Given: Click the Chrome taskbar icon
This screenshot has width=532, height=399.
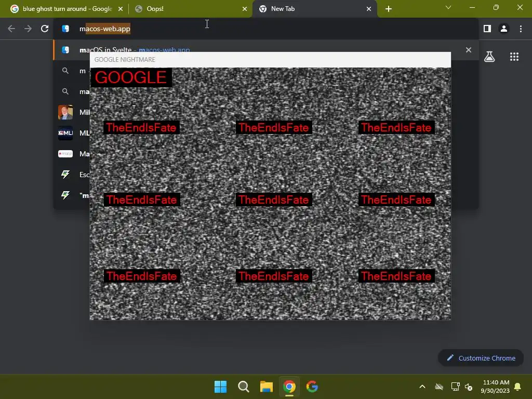Looking at the screenshot, I should click(289, 387).
